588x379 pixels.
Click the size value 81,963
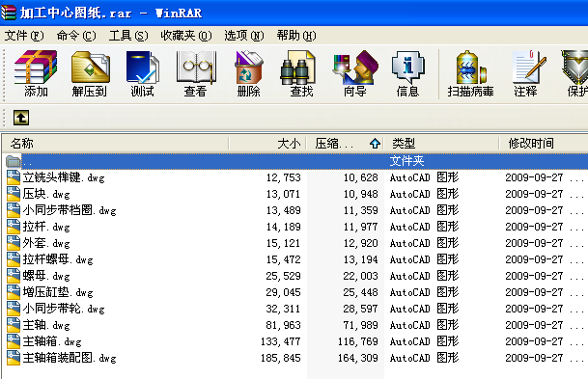[x=284, y=325]
